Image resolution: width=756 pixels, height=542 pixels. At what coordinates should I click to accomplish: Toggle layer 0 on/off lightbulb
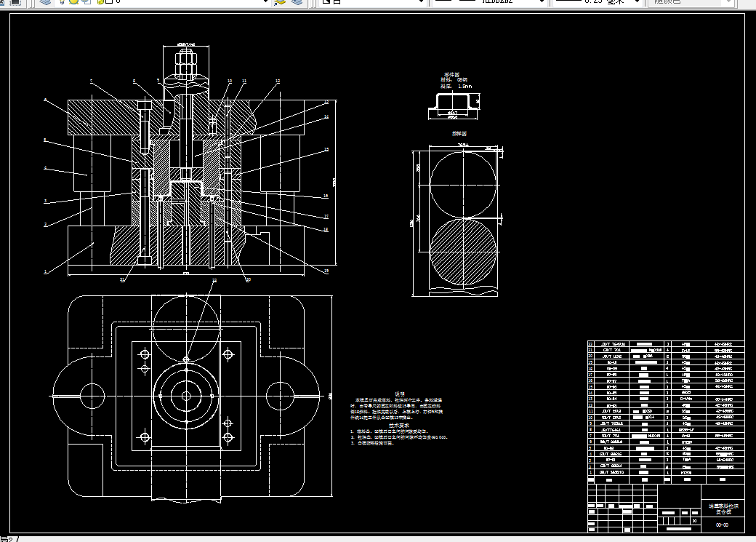point(63,2)
